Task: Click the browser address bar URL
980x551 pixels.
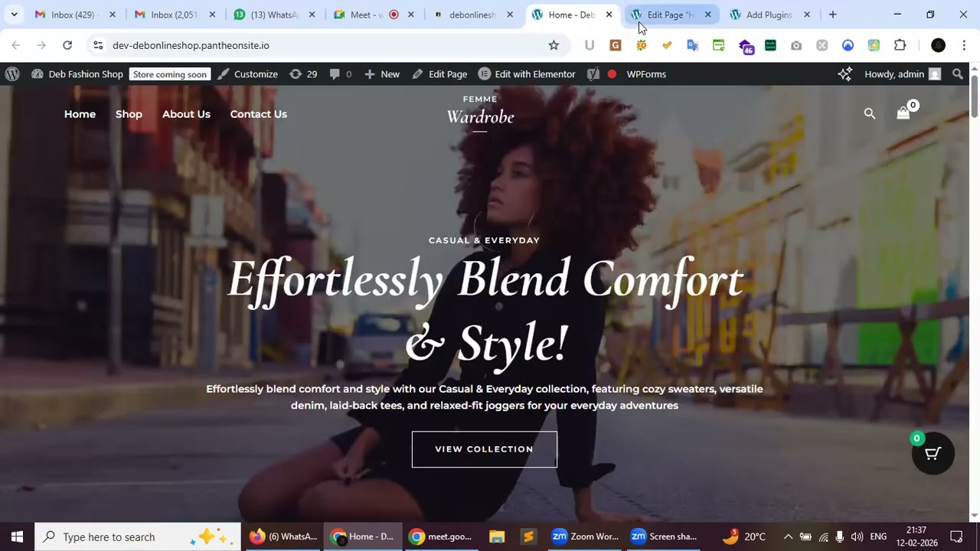Action: (191, 45)
